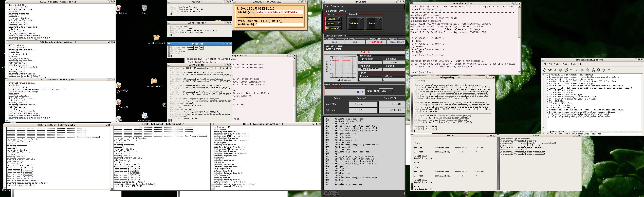Click the emacs Close Buffer X icon
The height and width of the screenshot is (197, 644).
click(x=555, y=70)
